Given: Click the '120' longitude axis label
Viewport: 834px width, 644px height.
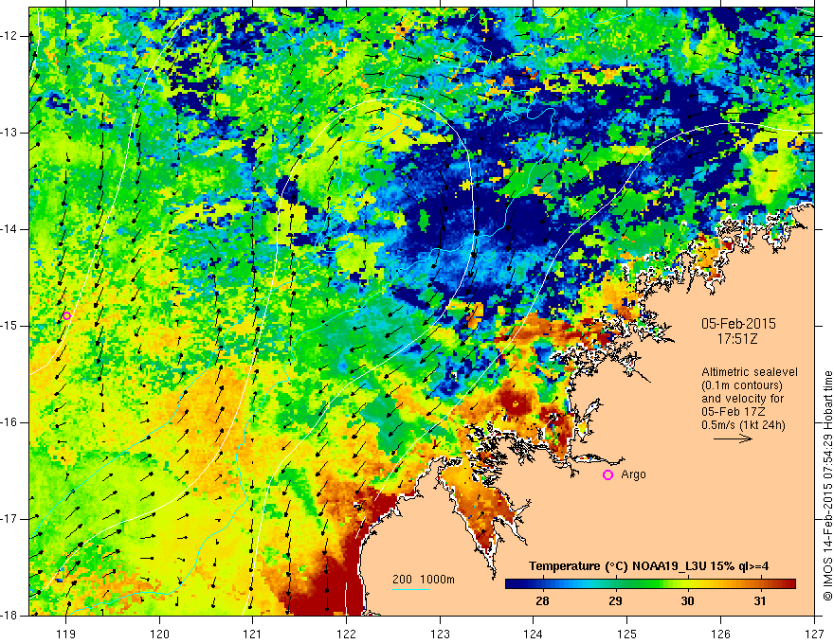Looking at the screenshot, I should click(159, 634).
